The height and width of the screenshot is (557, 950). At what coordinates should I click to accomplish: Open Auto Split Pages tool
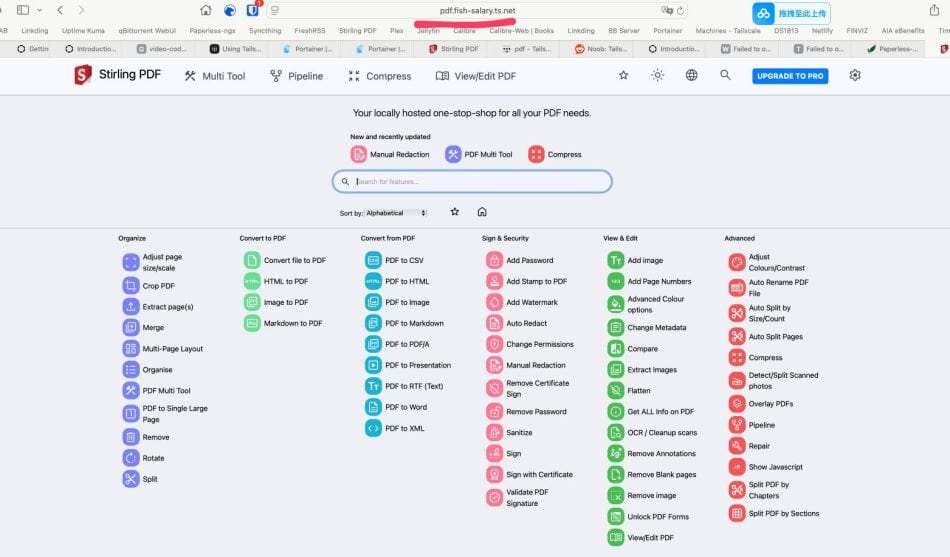tap(766, 336)
